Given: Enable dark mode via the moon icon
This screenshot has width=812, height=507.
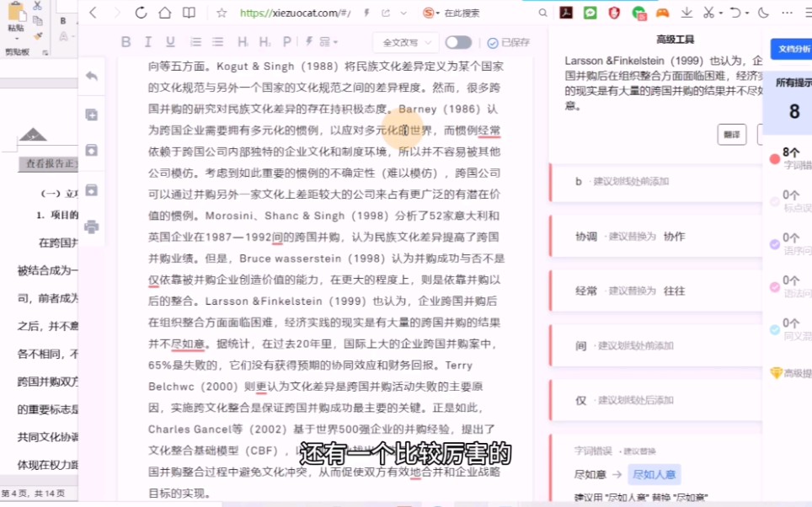Looking at the screenshot, I should 763,13.
